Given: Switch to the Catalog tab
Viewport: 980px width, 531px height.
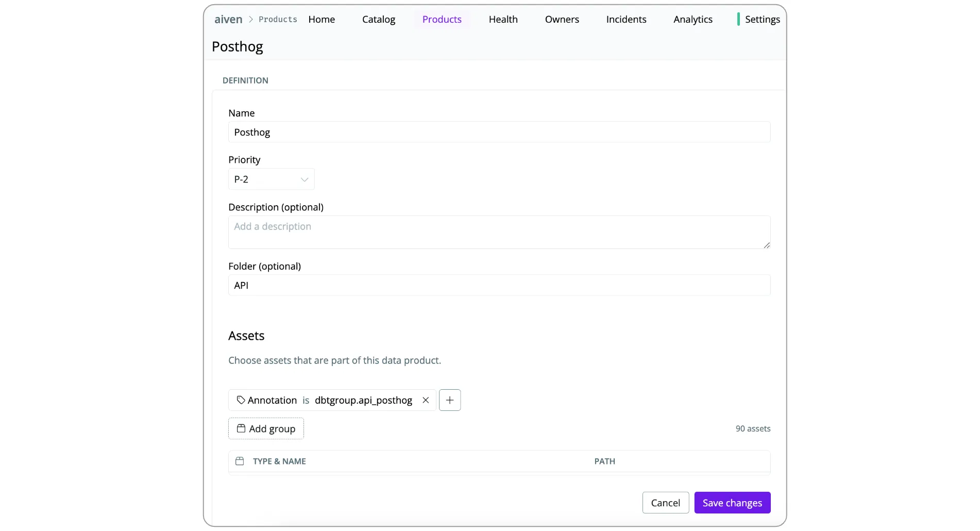Looking at the screenshot, I should 379,19.
